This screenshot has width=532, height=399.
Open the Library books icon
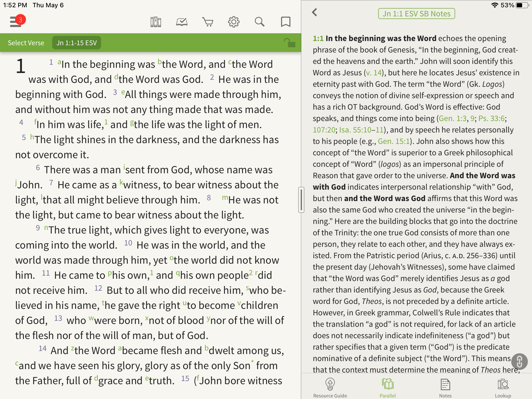coord(156,22)
